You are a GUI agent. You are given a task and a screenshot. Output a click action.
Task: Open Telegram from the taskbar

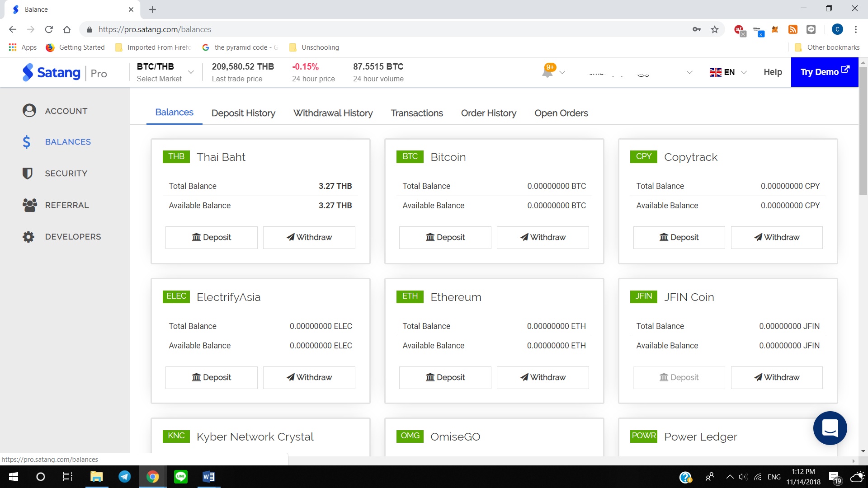tap(124, 477)
